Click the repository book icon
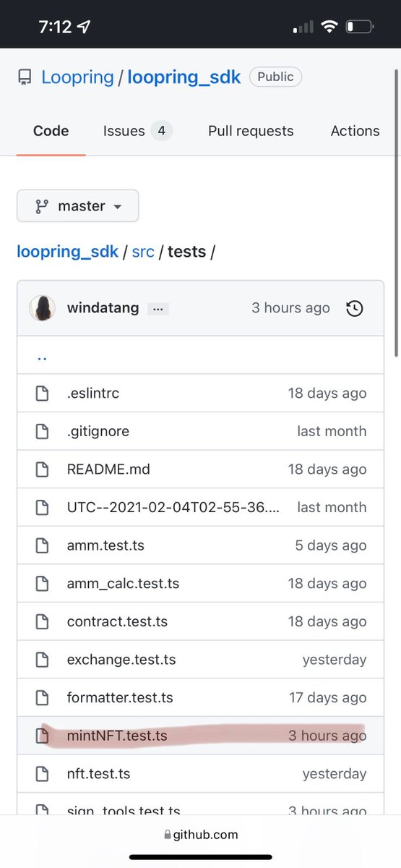The image size is (401, 868). [25, 78]
